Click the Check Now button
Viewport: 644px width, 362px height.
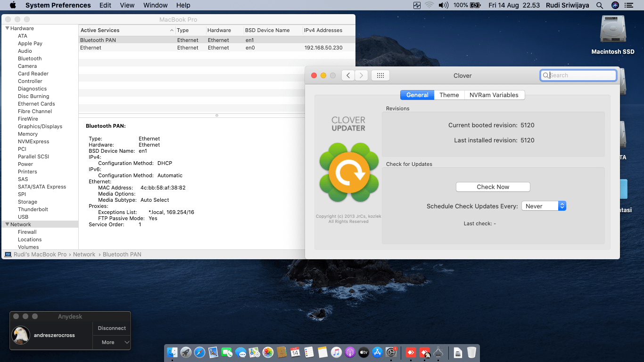493,187
